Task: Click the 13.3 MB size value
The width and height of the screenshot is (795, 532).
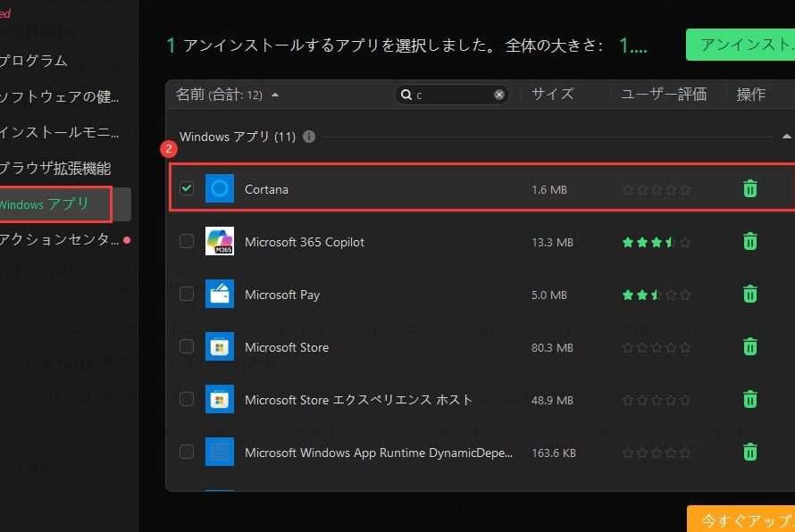Action: click(x=552, y=242)
